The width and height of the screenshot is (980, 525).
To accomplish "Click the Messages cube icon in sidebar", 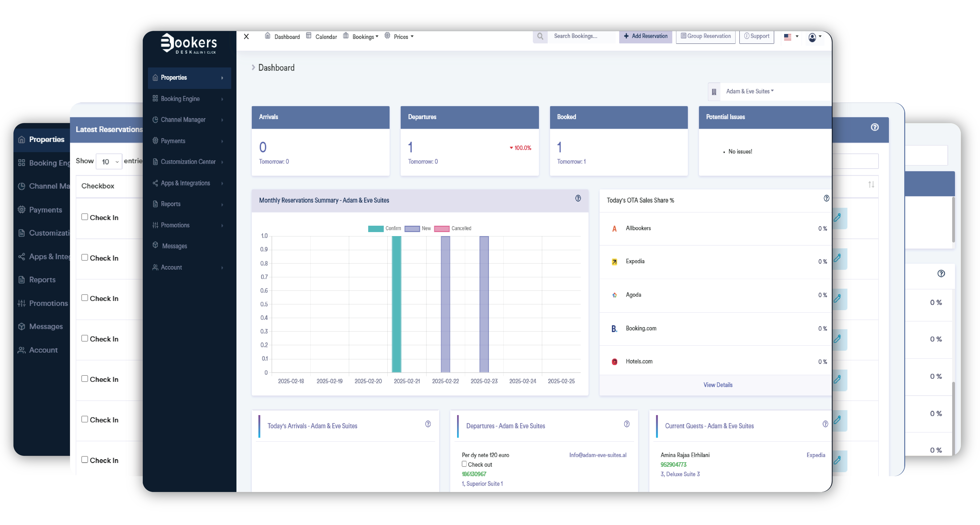I will [x=155, y=245].
